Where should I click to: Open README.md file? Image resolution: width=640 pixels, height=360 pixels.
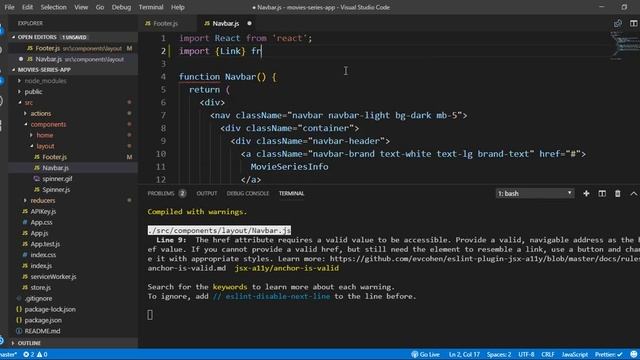42,331
